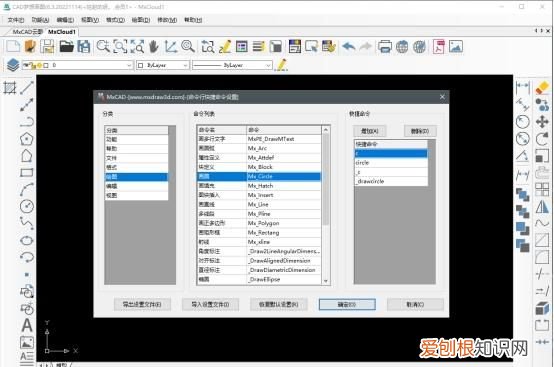This screenshot has width=554, height=367.
Task: Open the ByLayer linetype dropdown
Action: pyautogui.click(x=232, y=65)
